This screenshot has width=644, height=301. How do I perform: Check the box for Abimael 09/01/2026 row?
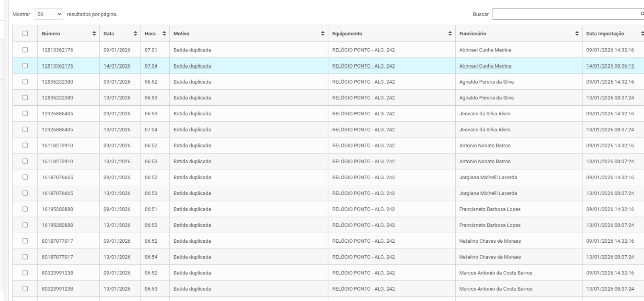pos(25,50)
